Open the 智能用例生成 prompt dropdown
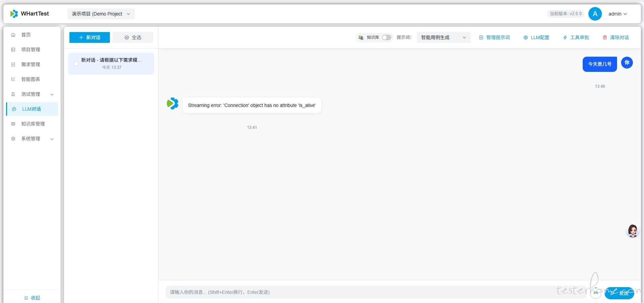 click(443, 37)
